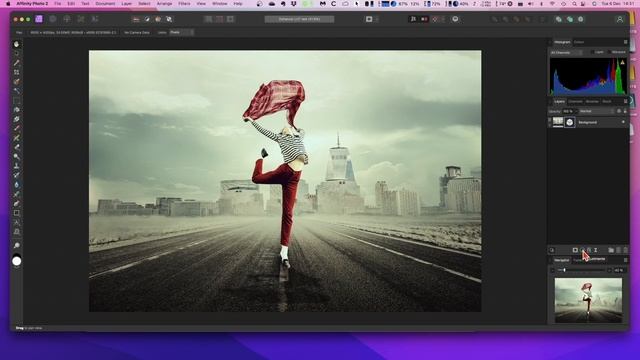
Task: Open the Normal blend mode dropdown
Action: [x=596, y=111]
